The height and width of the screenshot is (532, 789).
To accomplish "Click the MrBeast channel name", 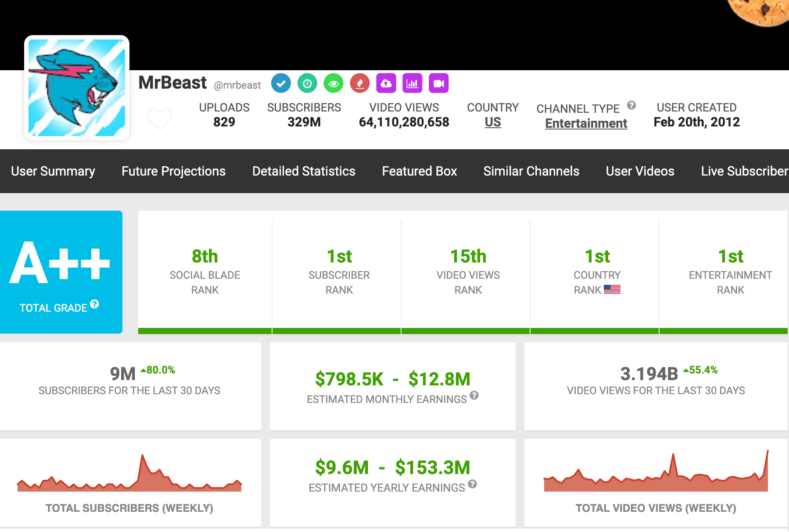I will tap(172, 83).
